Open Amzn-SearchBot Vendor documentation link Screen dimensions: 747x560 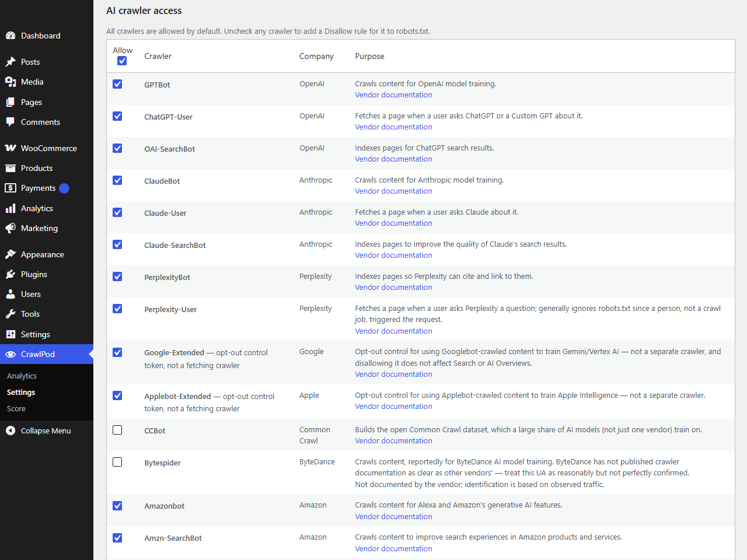tap(393, 549)
